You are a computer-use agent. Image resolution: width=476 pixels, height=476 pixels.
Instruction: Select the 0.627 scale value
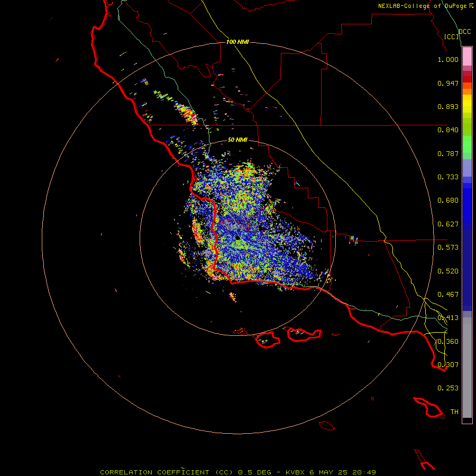click(448, 224)
